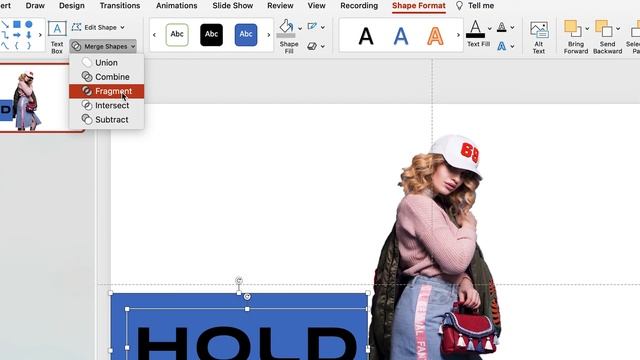This screenshot has width=640, height=360.
Task: Apply the black Abc shape style
Action: (211, 35)
